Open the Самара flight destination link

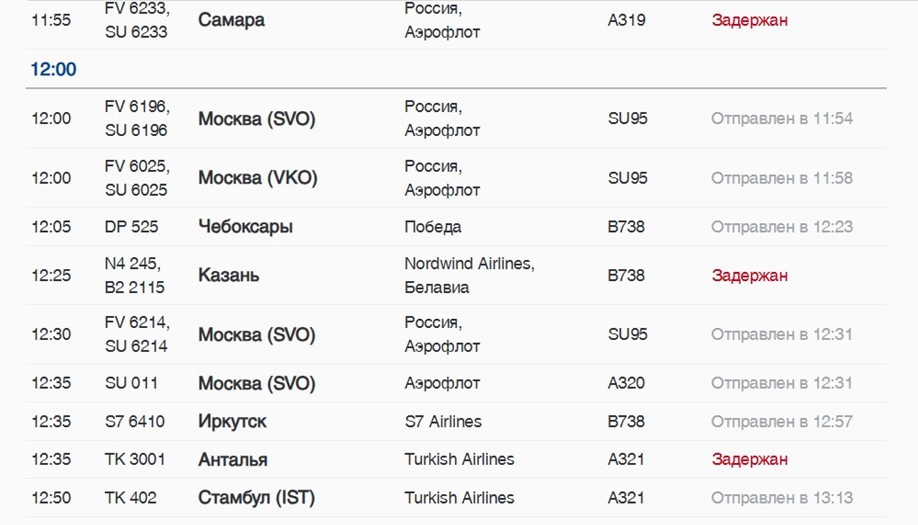[x=231, y=20]
